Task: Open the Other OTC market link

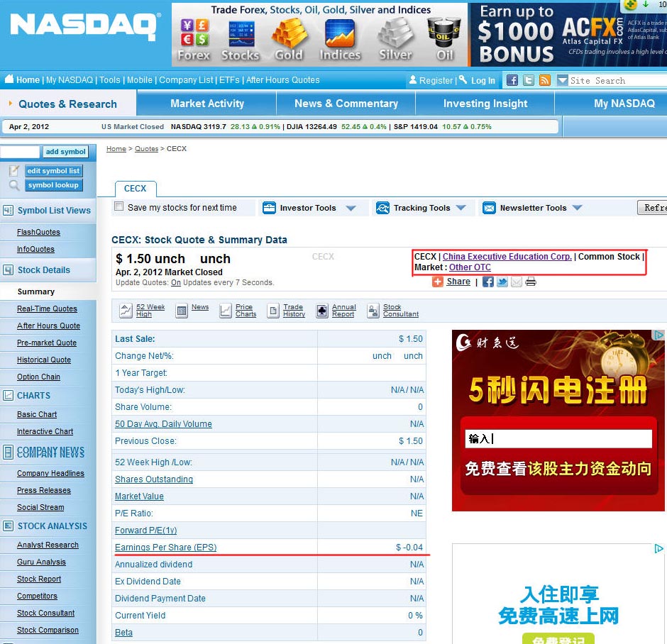Action: click(470, 267)
